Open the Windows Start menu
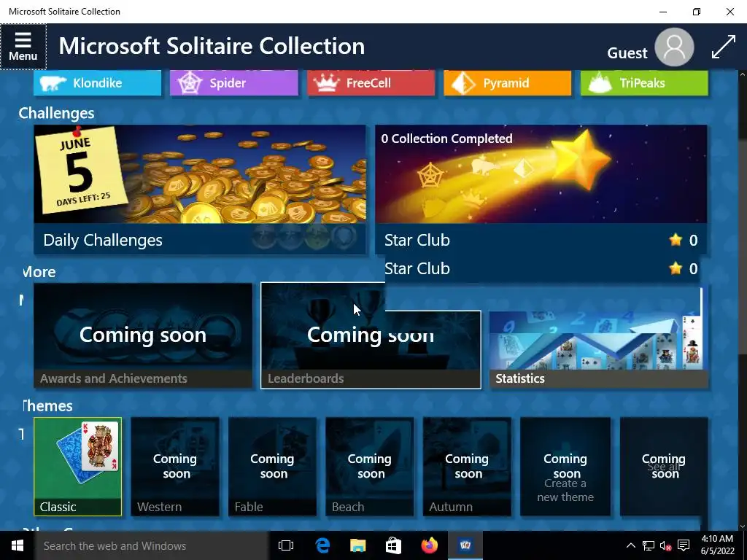The height and width of the screenshot is (560, 747). (x=18, y=545)
